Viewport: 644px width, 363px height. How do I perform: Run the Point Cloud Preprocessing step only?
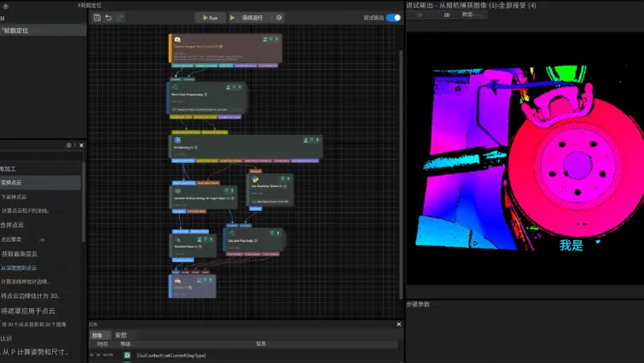[241, 87]
